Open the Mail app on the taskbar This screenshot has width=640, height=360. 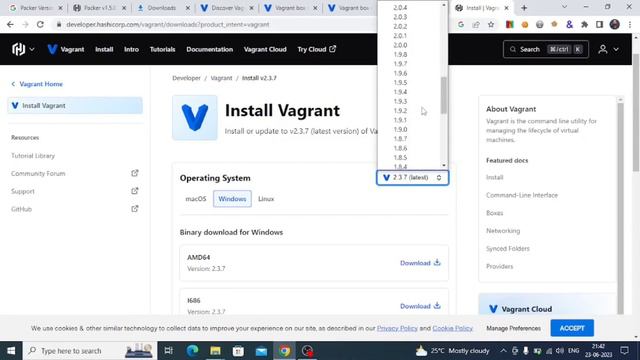tap(261, 351)
